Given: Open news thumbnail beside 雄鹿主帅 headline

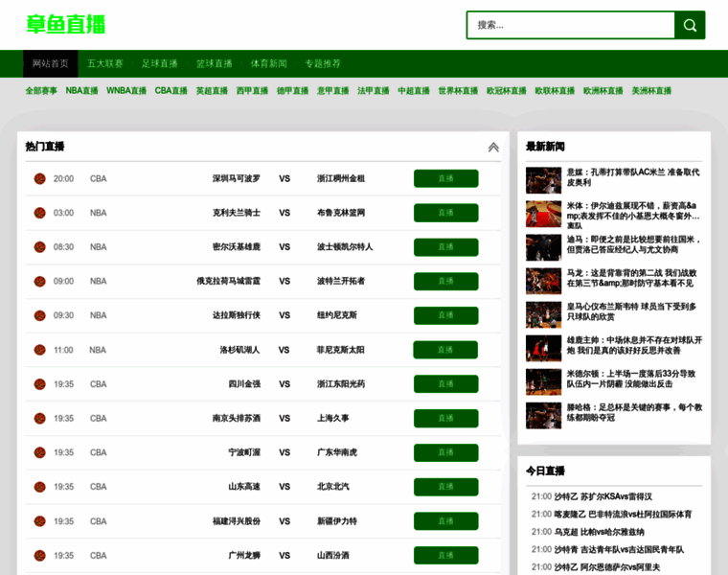Looking at the screenshot, I should point(544,348).
